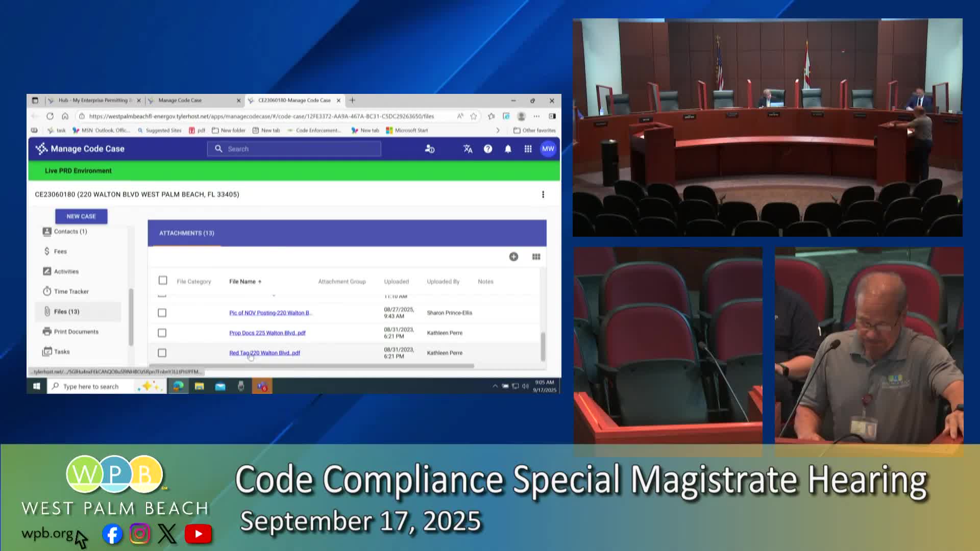Open the notifications bell
Viewport: 980px width, 551px height.
click(x=508, y=149)
